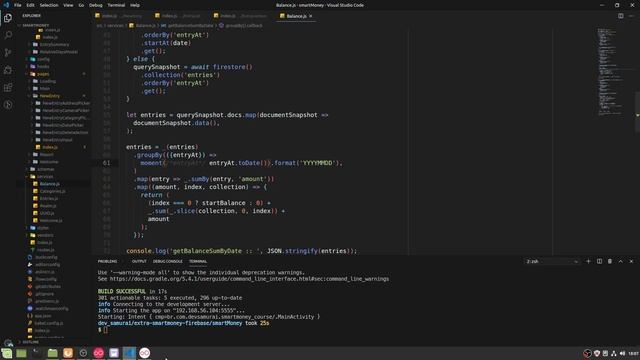Viewport: 640px width, 360px height.
Task: Open the Search view in activity bar
Action: pos(8,35)
